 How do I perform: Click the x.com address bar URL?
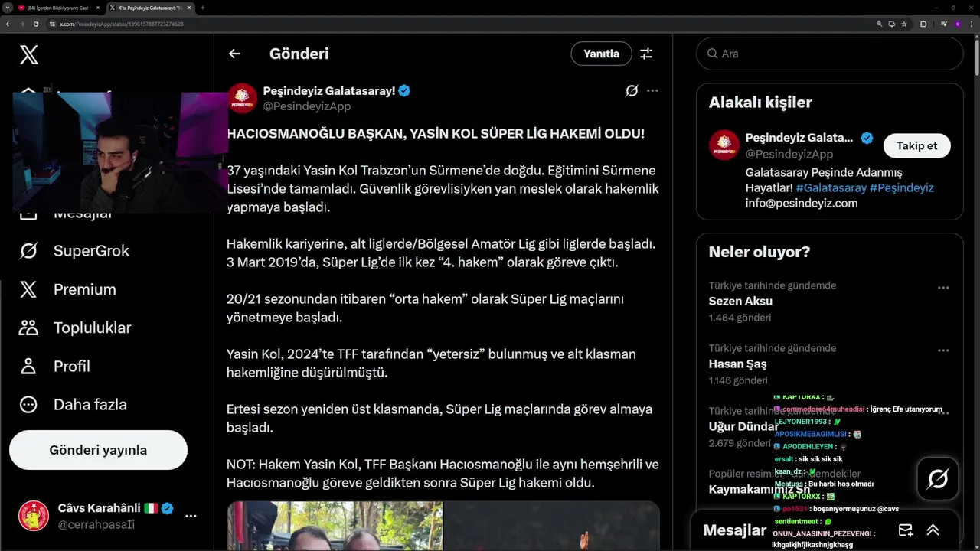tap(121, 24)
